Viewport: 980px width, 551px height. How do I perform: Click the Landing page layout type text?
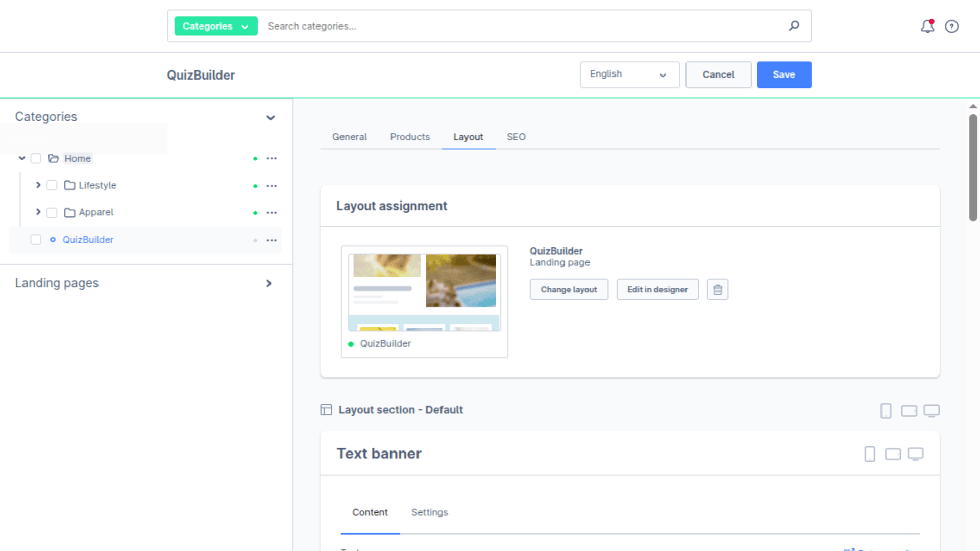(560, 262)
